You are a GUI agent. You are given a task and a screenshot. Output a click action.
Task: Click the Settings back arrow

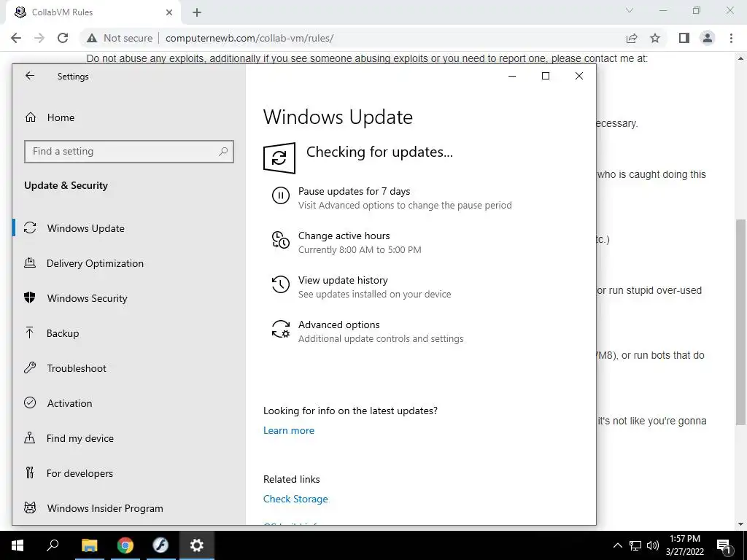tap(30, 76)
